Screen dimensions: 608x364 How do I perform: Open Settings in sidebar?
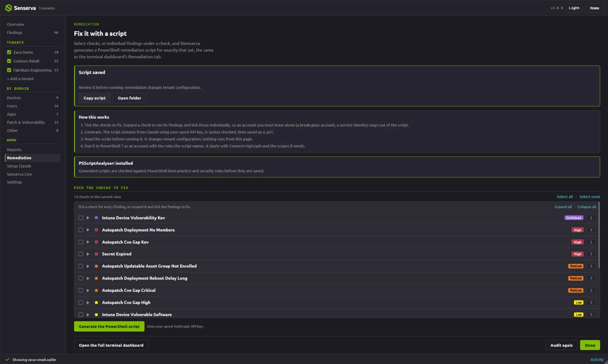click(33, 182)
